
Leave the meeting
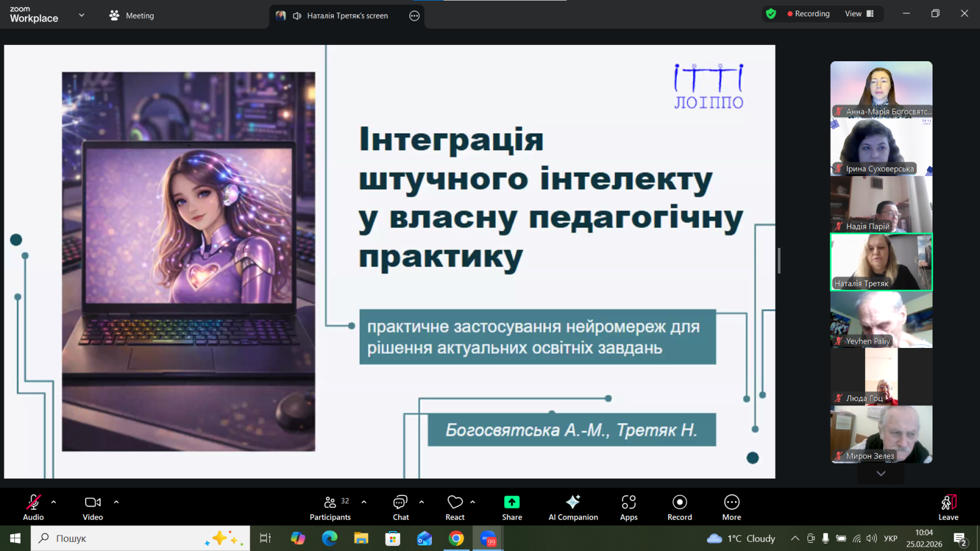pos(947,507)
